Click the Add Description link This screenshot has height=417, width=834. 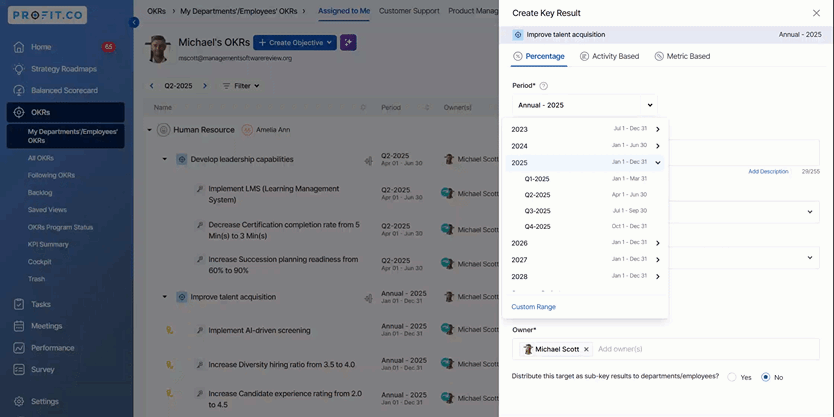pos(768,172)
